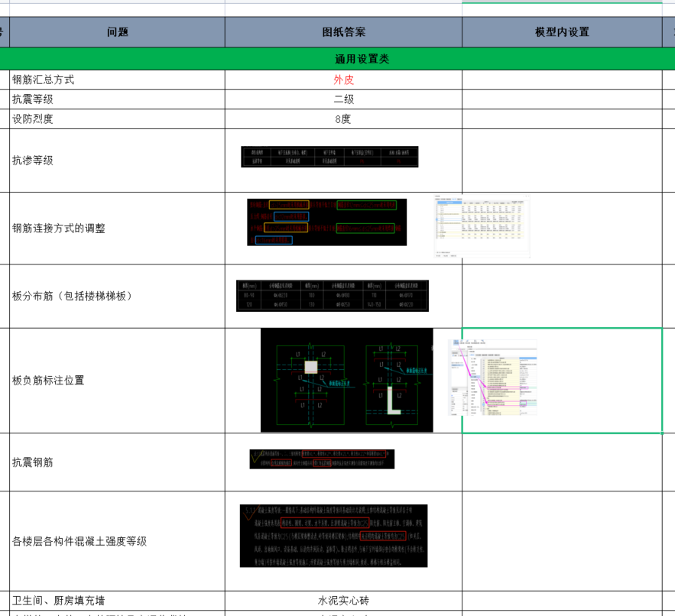Viewport: 675px width, 616px height.
Task: Select the 钢筋汇总方式 cell
Action: pos(117,79)
